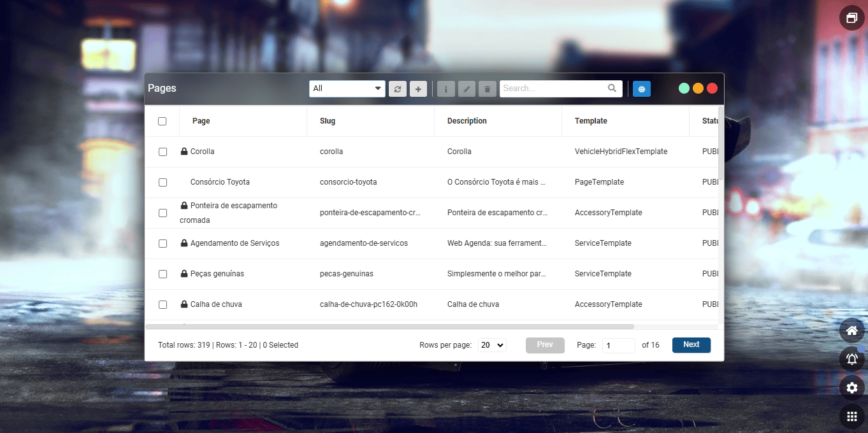
Task: Click the windows stack icon at top right
Action: [851, 18]
